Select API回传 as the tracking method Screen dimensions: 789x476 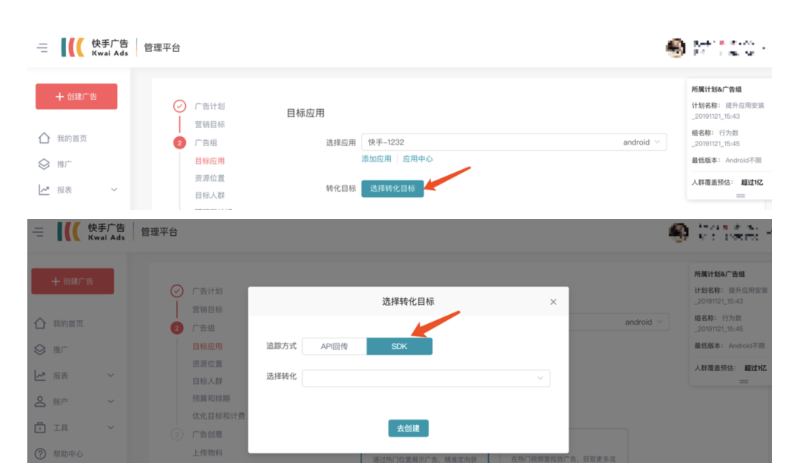click(334, 346)
